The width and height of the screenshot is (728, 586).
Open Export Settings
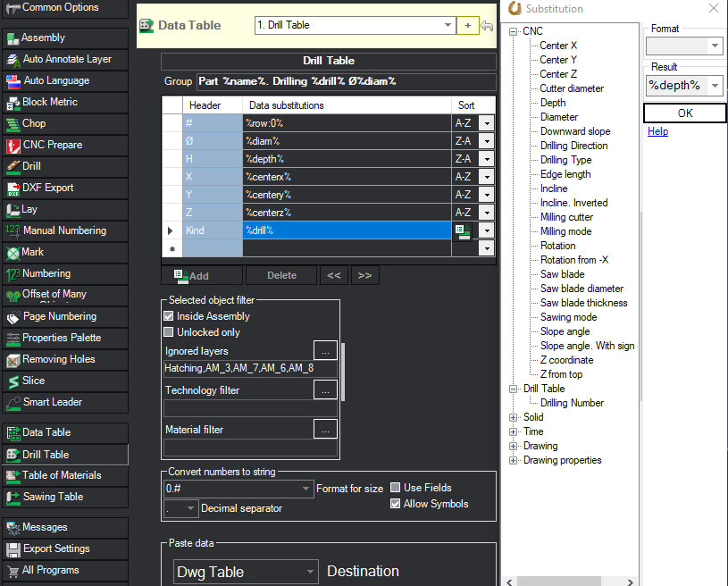coord(65,548)
